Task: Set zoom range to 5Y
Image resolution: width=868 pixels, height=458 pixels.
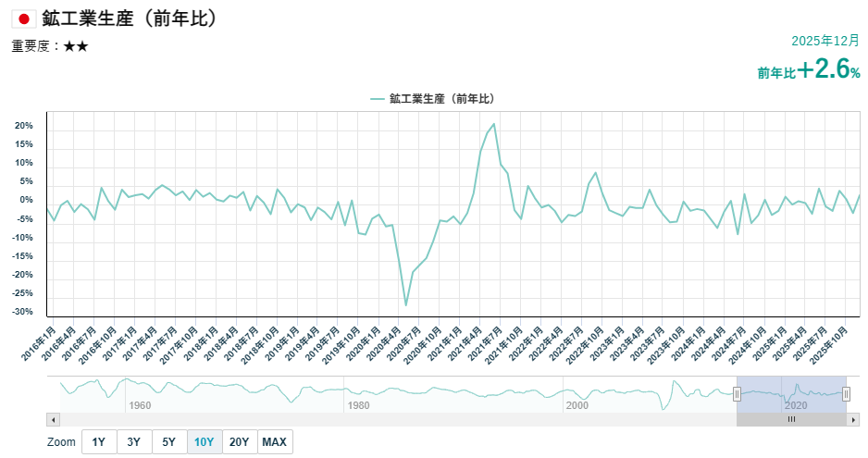Action: point(168,442)
